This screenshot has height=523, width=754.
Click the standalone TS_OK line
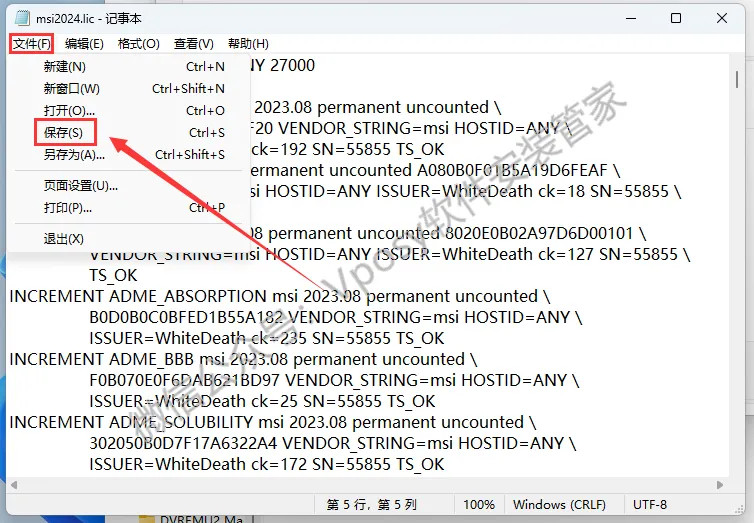(113, 275)
